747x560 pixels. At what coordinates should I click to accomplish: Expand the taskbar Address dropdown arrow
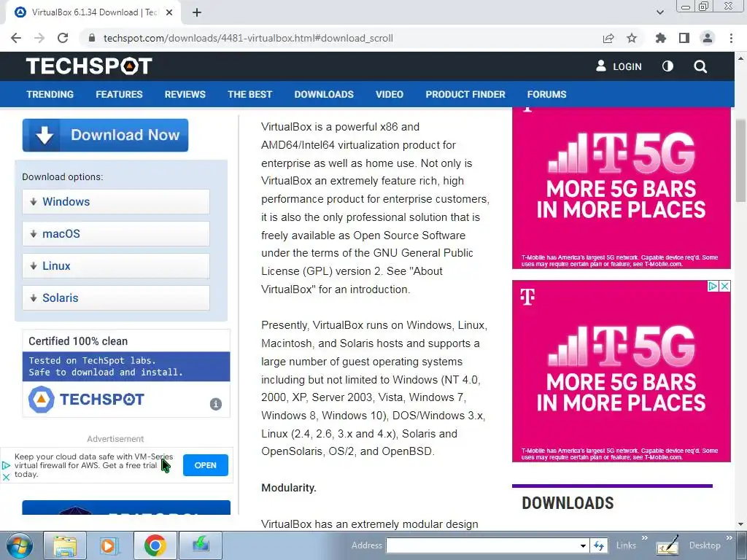pyautogui.click(x=583, y=545)
